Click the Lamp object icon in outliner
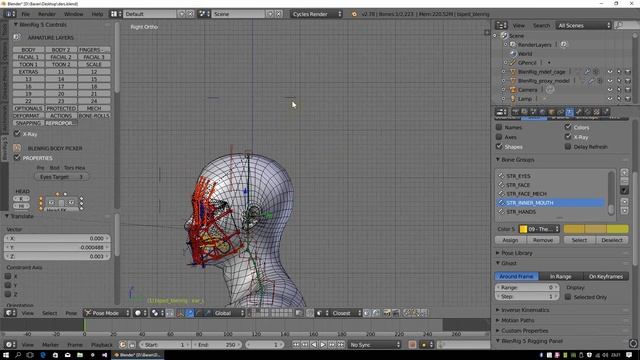Screen dimensions: 640x360 point(513,99)
